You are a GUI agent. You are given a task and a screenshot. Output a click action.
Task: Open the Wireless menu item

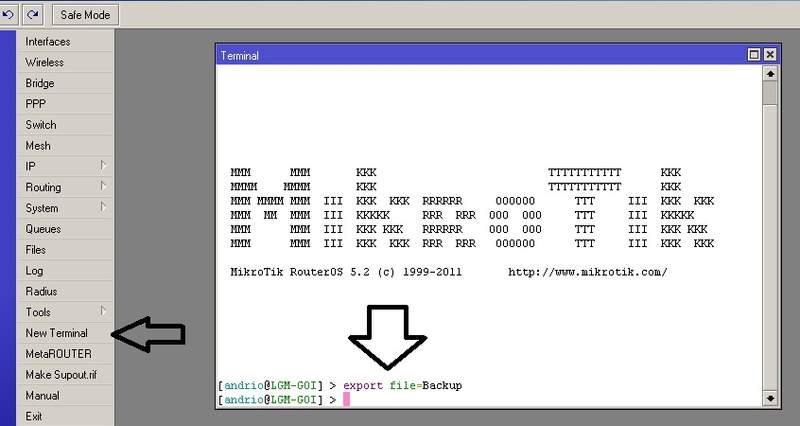(65, 62)
